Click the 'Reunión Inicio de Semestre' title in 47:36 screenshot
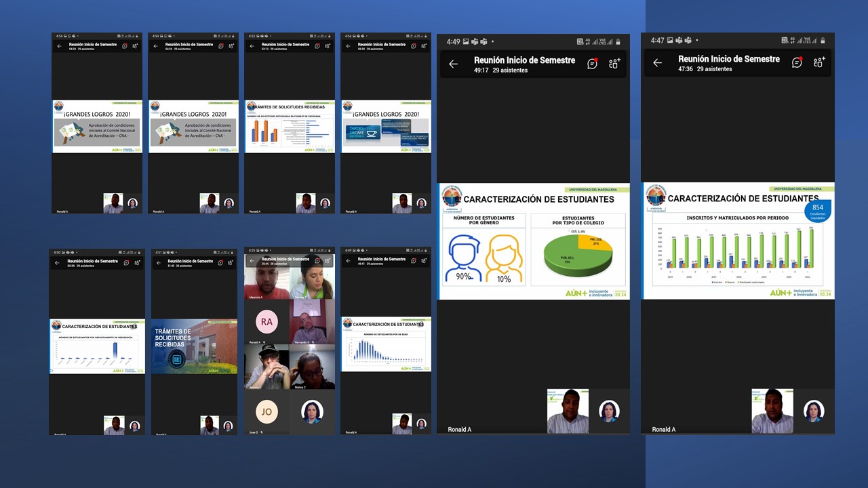Viewport: 868px width, 488px height. click(729, 59)
